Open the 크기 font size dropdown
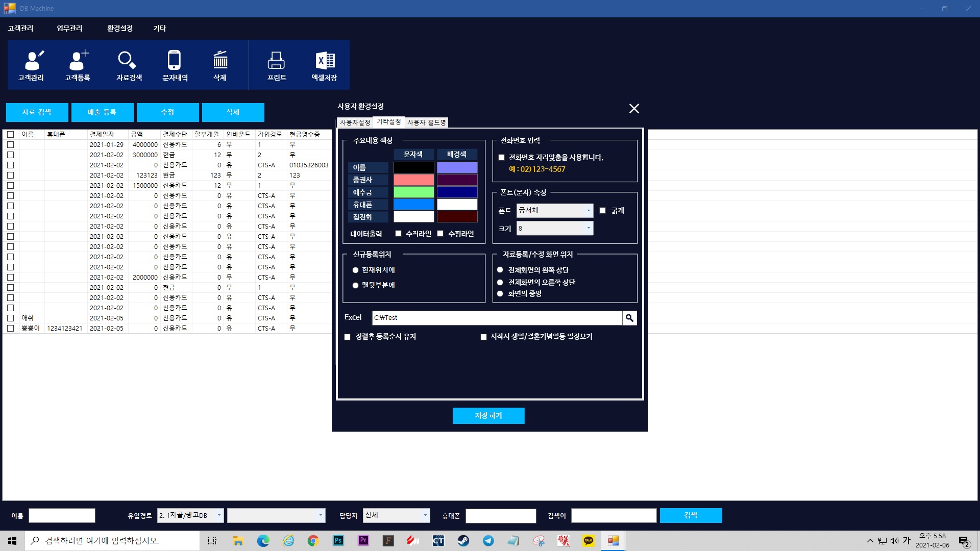The height and width of the screenshot is (551, 980). coord(588,228)
